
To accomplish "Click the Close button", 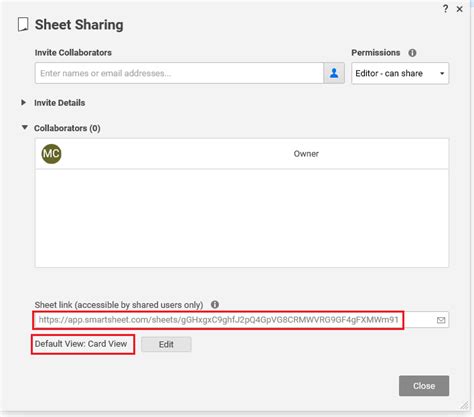I will pos(424,386).
